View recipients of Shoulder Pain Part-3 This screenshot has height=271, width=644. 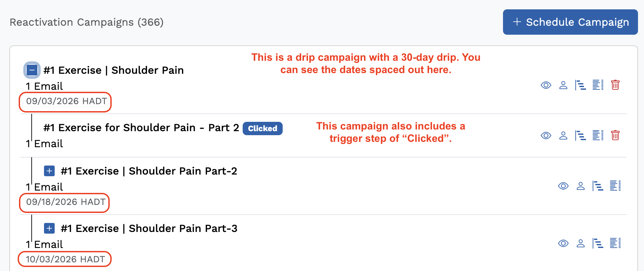tap(581, 243)
